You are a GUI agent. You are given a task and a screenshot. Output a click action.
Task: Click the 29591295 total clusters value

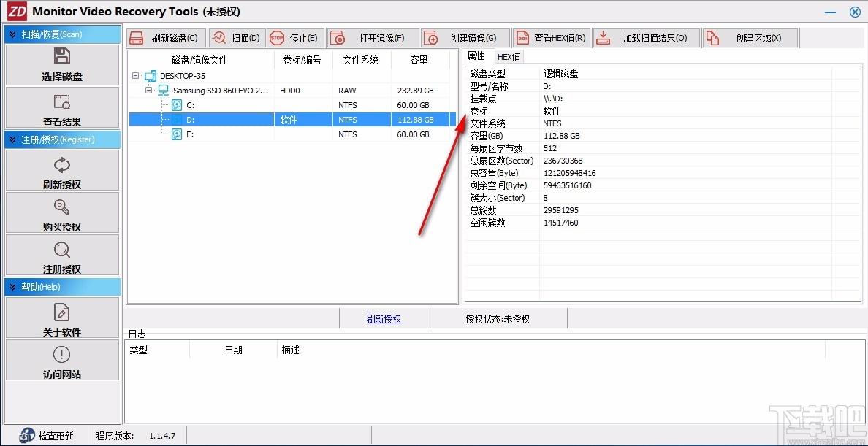[561, 210]
